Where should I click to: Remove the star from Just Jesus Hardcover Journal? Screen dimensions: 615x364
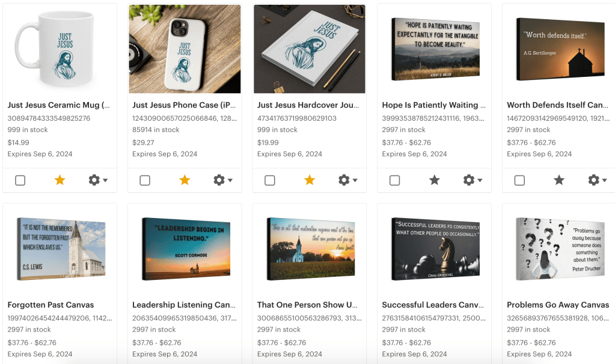point(310,180)
